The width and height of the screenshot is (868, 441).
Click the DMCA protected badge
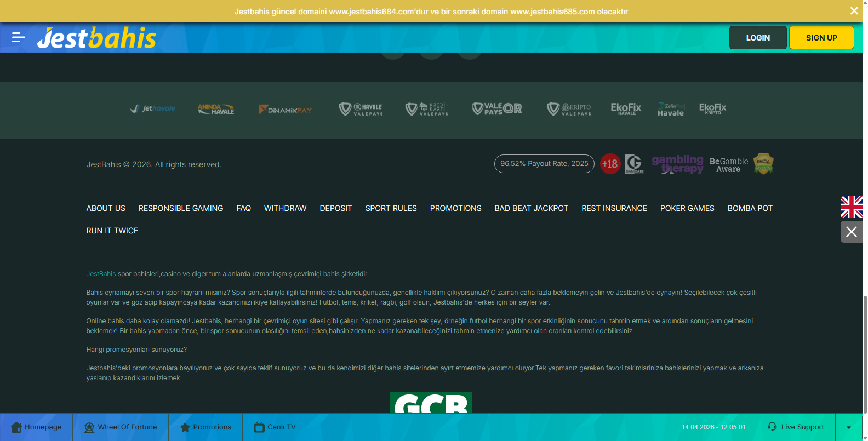coord(763,164)
